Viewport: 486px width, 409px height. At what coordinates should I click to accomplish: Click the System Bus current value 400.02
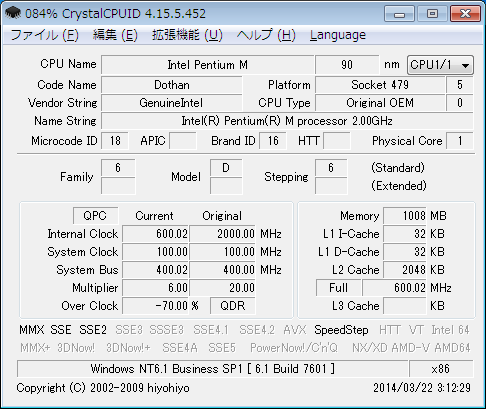pos(156,270)
